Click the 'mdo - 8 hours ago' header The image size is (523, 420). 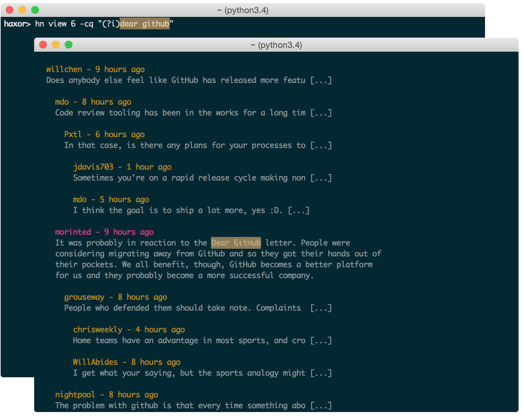pyautogui.click(x=93, y=102)
